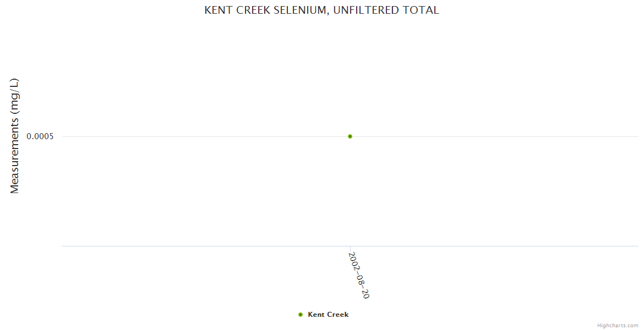Click the 2002-08-20 x-axis date label

coord(358,275)
